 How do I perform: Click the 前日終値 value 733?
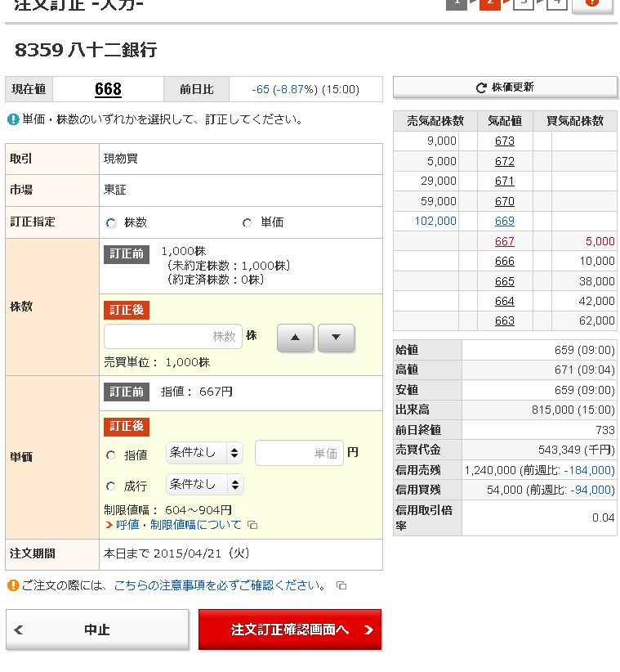click(604, 430)
